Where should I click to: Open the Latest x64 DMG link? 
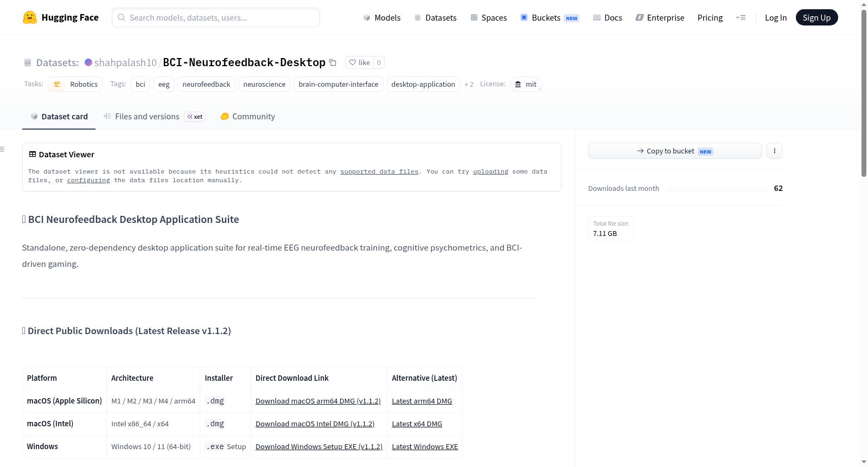417,424
